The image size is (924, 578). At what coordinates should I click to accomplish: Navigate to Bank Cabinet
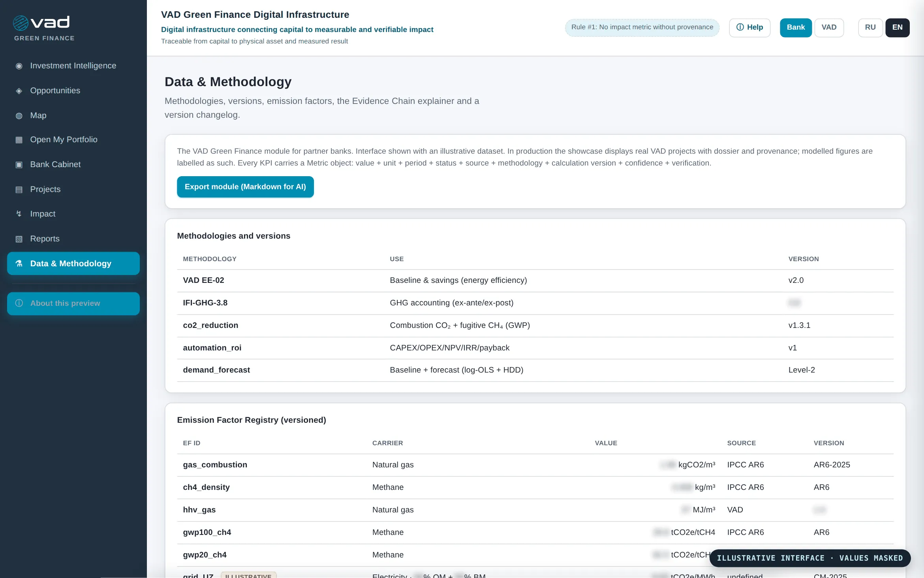[x=73, y=165]
